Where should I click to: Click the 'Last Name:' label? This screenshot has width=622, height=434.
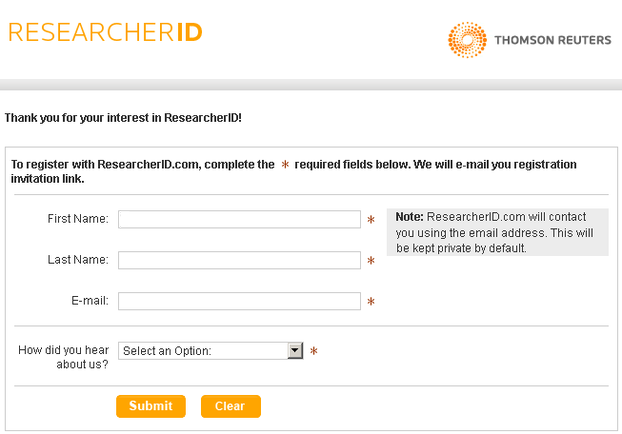point(78,260)
